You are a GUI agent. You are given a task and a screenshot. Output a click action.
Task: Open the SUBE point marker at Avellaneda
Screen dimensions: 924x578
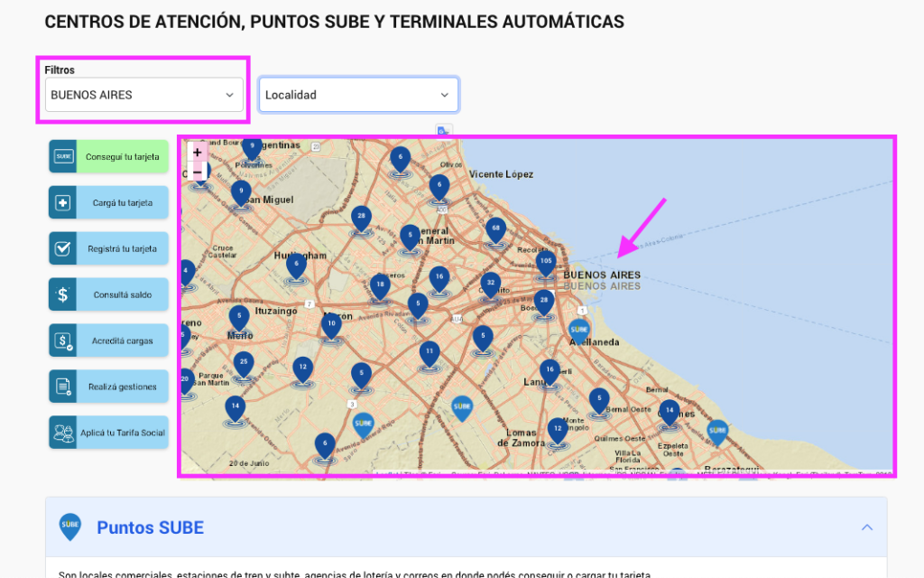point(578,331)
